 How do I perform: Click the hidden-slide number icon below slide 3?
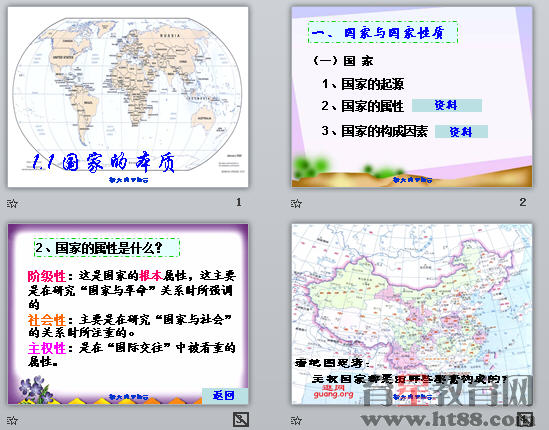click(x=241, y=419)
